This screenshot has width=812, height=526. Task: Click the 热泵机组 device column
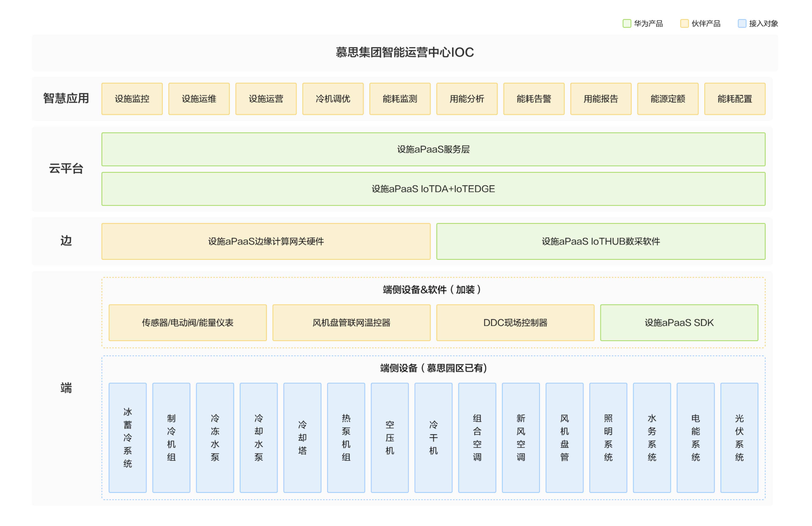coord(346,438)
